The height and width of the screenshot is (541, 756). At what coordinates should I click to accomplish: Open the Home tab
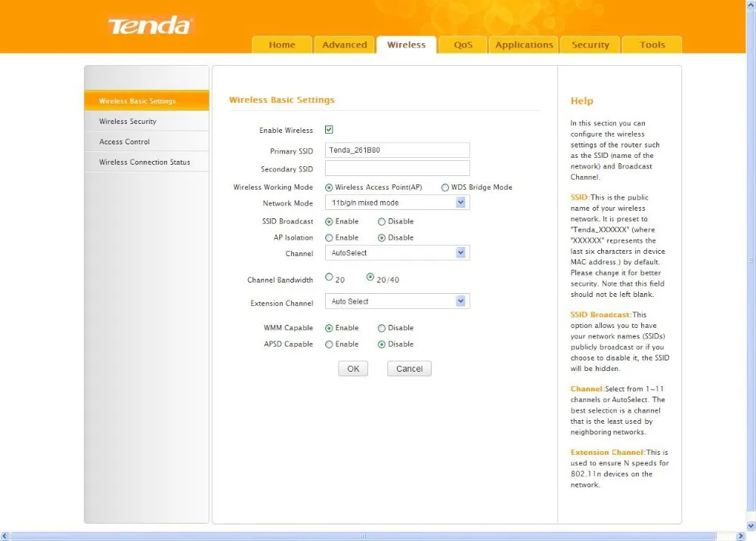tap(282, 45)
